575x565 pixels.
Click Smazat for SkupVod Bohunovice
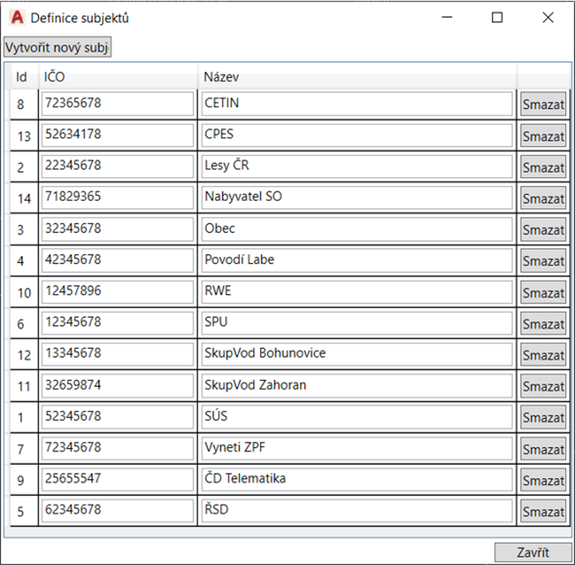(543, 355)
